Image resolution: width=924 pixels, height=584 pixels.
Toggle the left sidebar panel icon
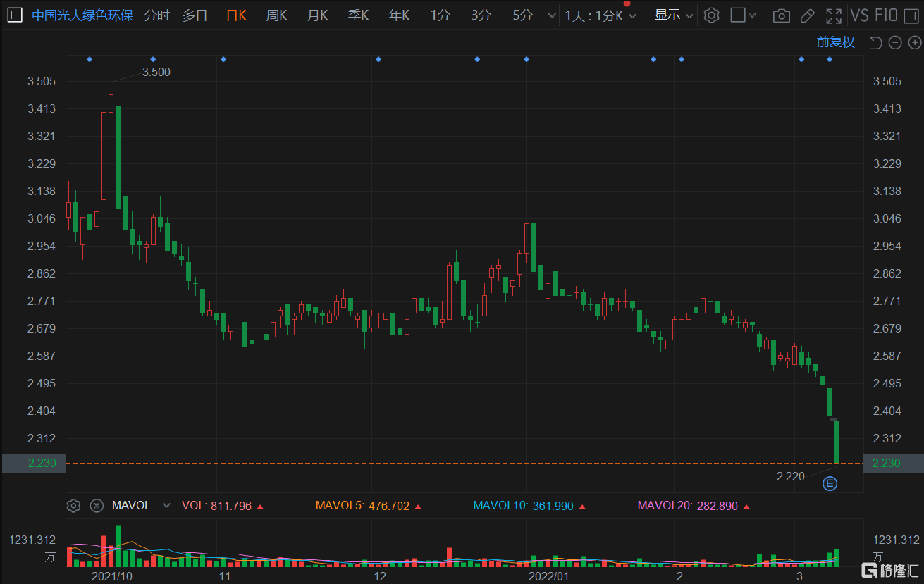pyautogui.click(x=15, y=15)
